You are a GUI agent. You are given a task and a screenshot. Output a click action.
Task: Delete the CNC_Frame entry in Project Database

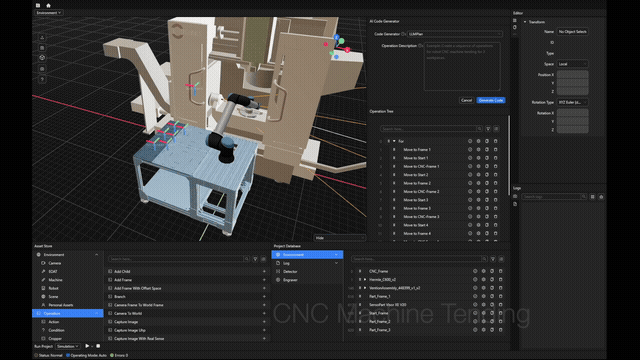(x=500, y=271)
